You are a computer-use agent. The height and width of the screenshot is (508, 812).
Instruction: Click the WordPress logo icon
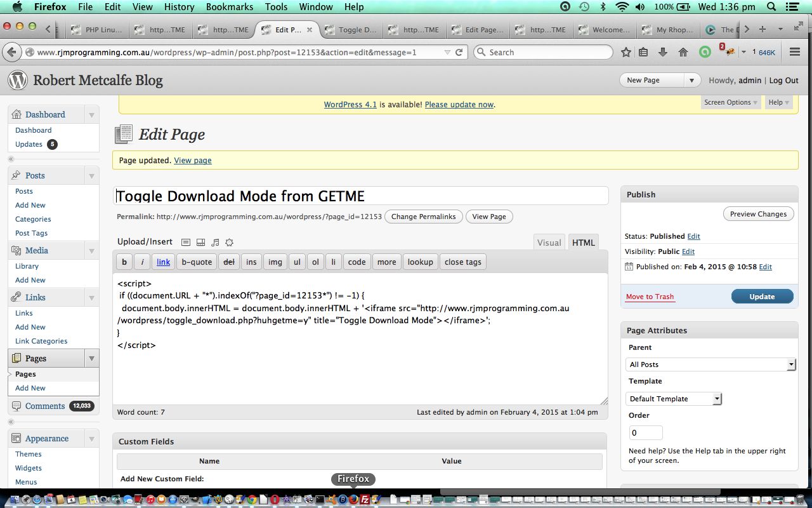(18, 80)
